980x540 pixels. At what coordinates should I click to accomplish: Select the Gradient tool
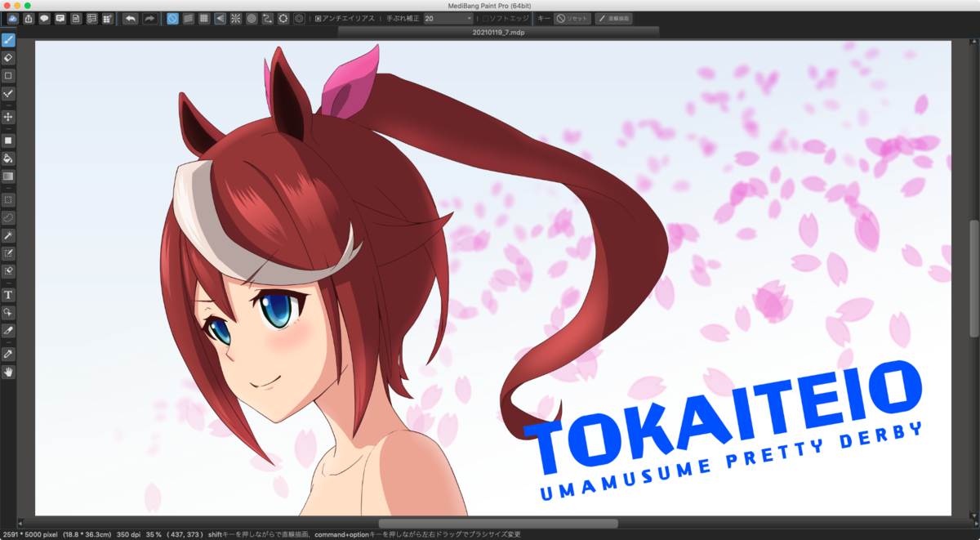point(8,176)
